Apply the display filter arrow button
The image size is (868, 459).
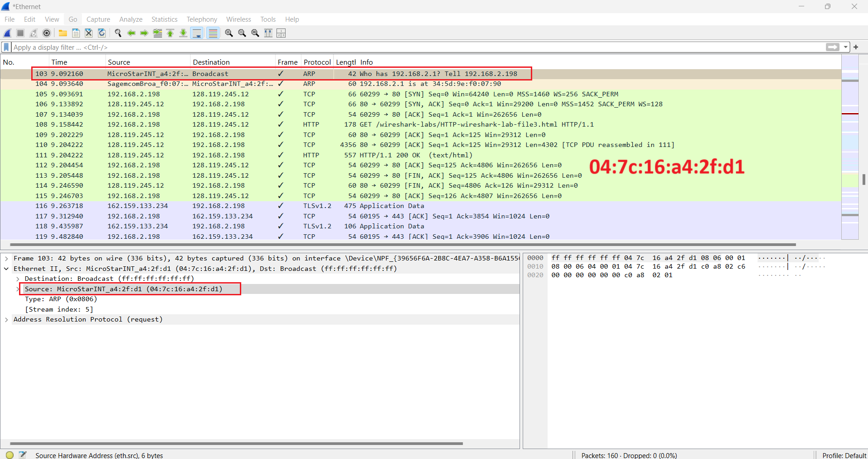click(x=833, y=47)
